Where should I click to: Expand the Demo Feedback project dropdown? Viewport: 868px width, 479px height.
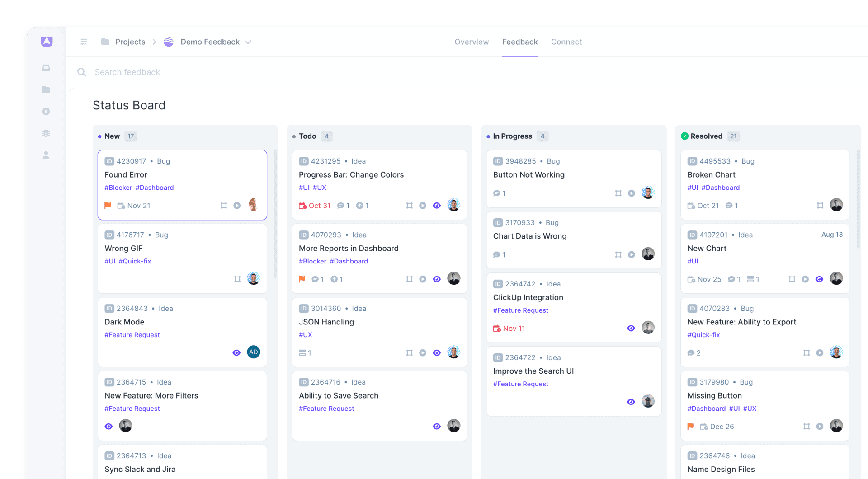(248, 42)
